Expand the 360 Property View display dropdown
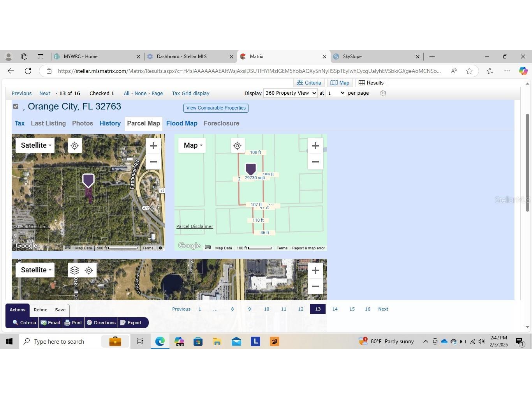 [290, 93]
